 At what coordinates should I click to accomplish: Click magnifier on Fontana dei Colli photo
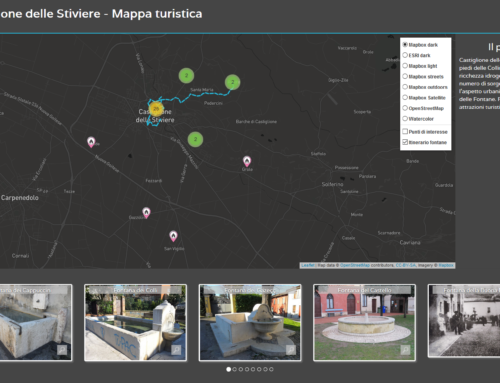click(x=176, y=350)
